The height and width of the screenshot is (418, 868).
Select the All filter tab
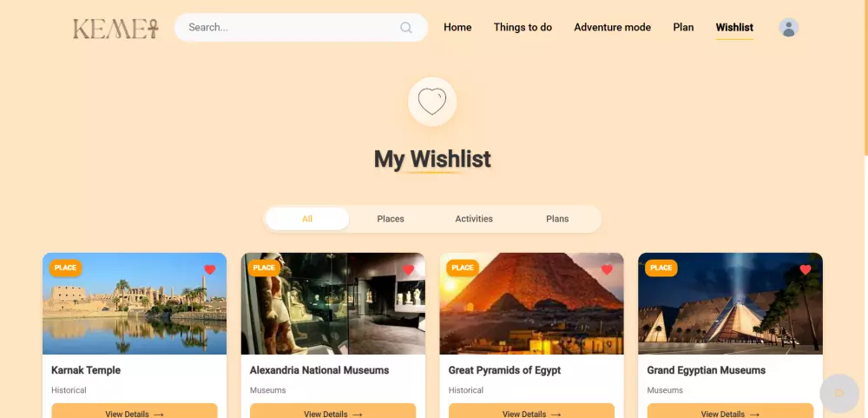[x=307, y=219]
